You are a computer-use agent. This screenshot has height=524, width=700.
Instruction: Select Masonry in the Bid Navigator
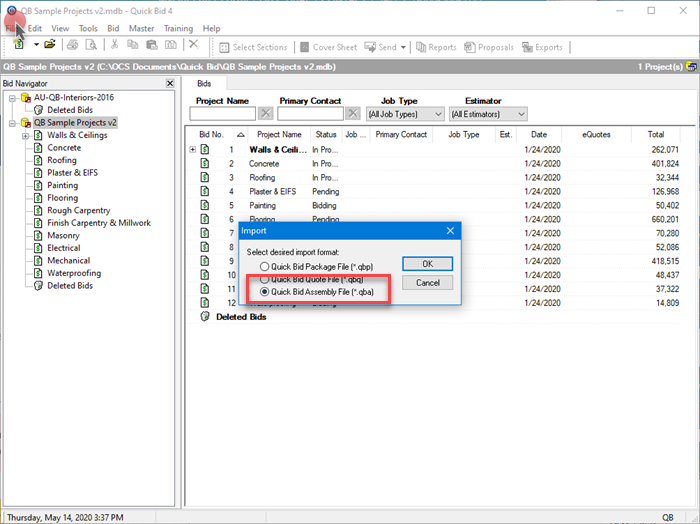(x=63, y=235)
